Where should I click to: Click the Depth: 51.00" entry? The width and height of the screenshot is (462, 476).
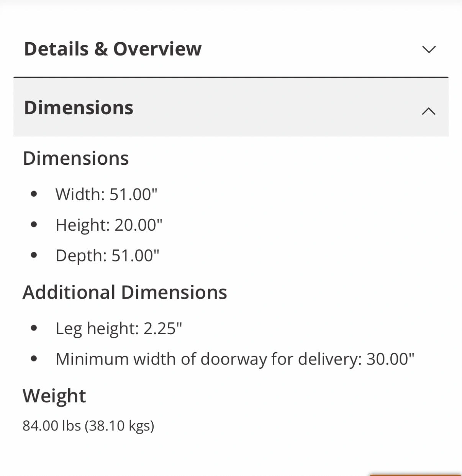107,256
